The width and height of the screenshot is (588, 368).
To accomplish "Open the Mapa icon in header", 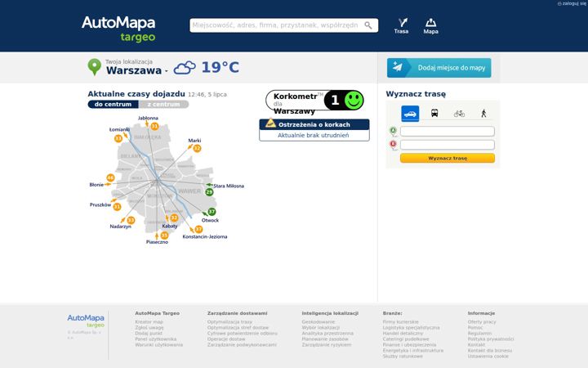I will (431, 26).
